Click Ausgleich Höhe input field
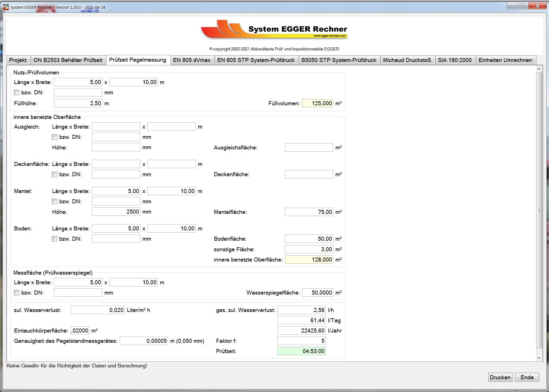549x392 pixels. pyautogui.click(x=116, y=147)
